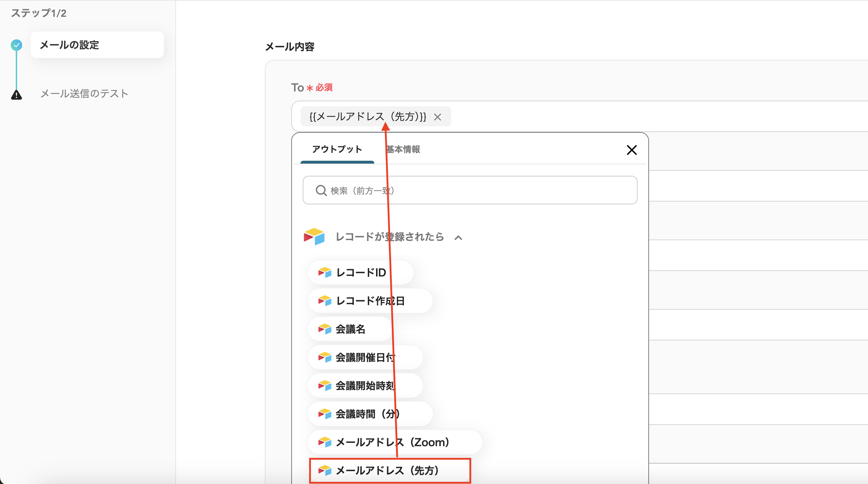Open the 基本情報 tab
The height and width of the screenshot is (484, 868).
403,149
